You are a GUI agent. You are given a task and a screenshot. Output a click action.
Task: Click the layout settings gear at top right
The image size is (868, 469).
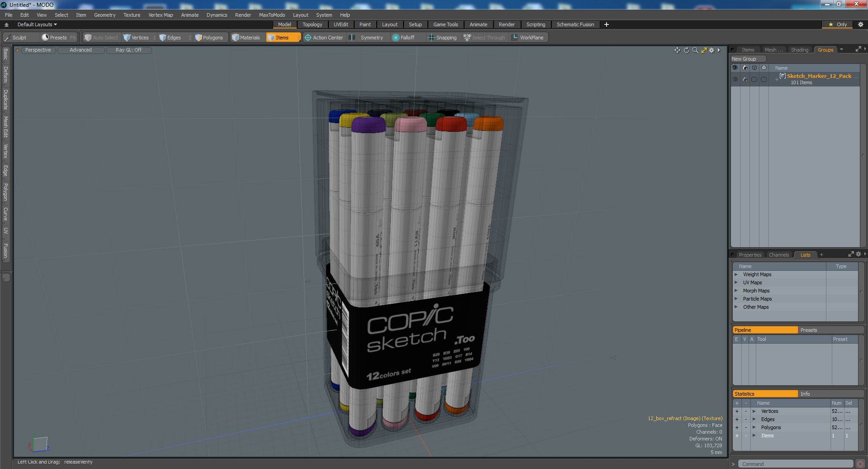[x=860, y=24]
